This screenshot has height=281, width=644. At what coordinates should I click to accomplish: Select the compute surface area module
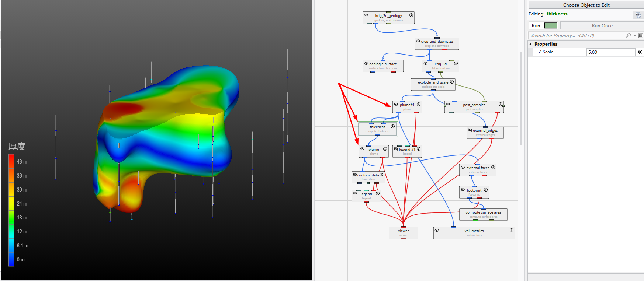pyautogui.click(x=483, y=214)
